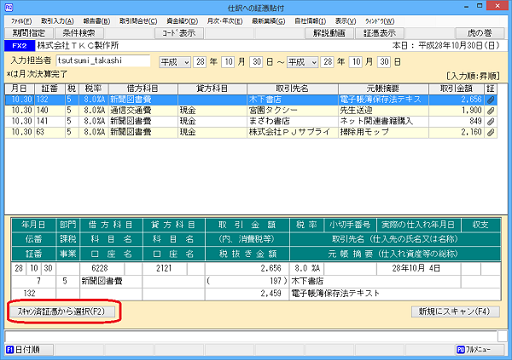Image resolution: width=512 pixels, height=360 pixels.
Task: Click the start date month field
Action: pos(228,62)
